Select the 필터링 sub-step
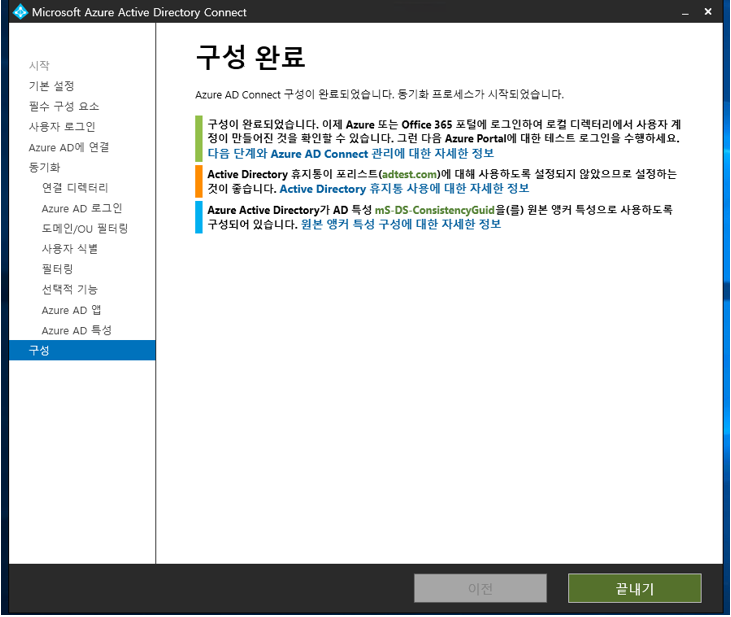This screenshot has height=617, width=731. (x=57, y=269)
